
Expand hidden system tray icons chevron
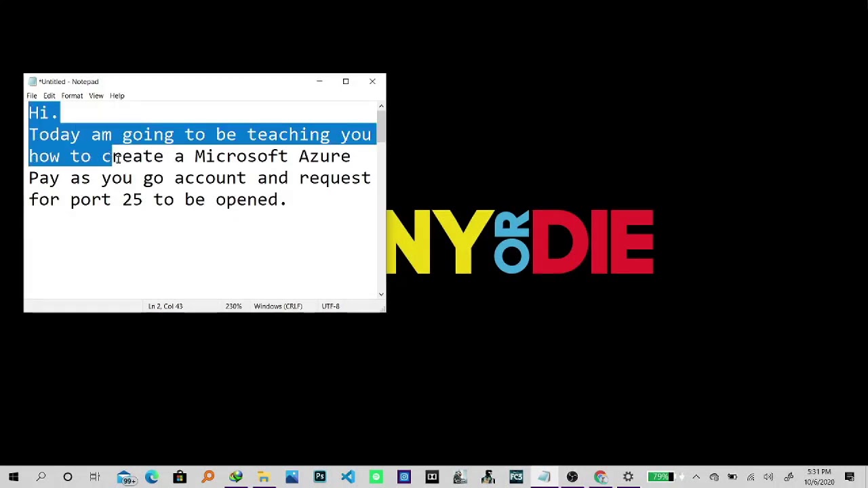pos(696,477)
